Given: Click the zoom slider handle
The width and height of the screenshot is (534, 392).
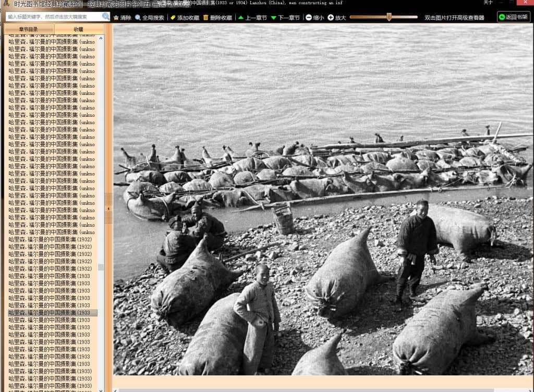Looking at the screenshot, I should 389,17.
